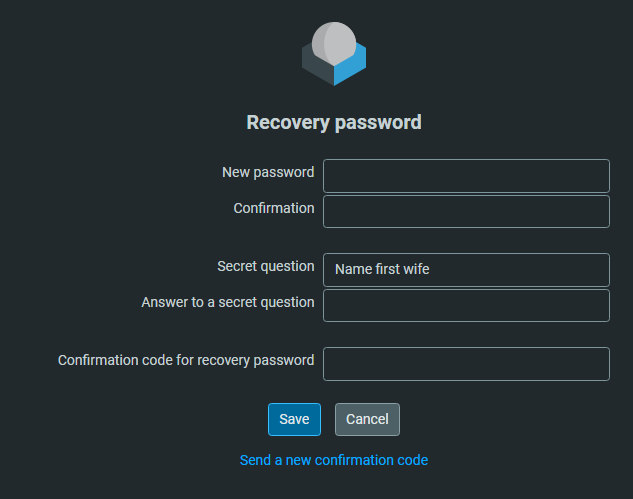The image size is (633, 499).
Task: Focus the confirmation code input box
Action: [466, 364]
